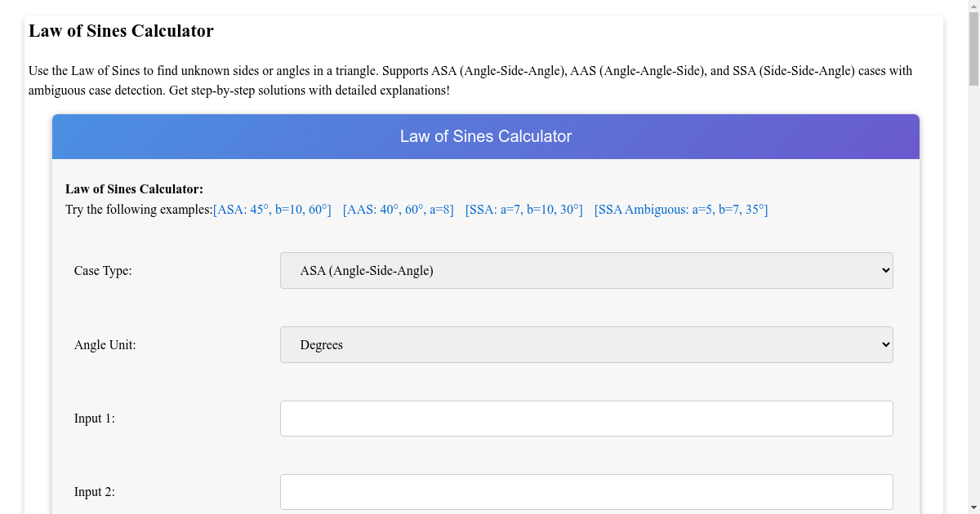Click the scrollbar down arrow
Image resolution: width=980 pixels, height=514 pixels.
click(973, 507)
